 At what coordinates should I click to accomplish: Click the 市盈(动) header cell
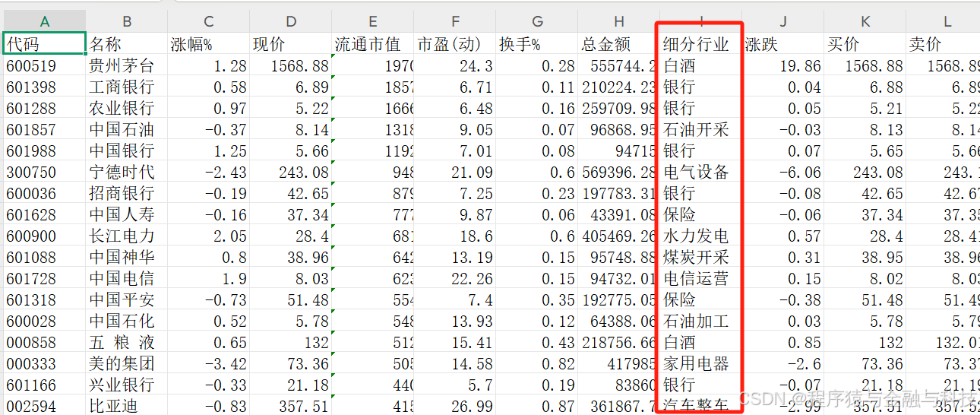[455, 44]
